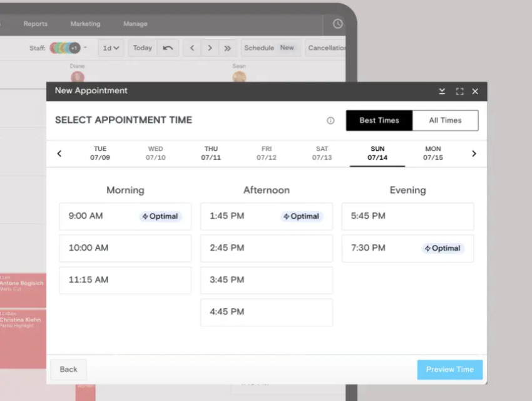Select the MON 07/15 date tab

tap(432, 154)
